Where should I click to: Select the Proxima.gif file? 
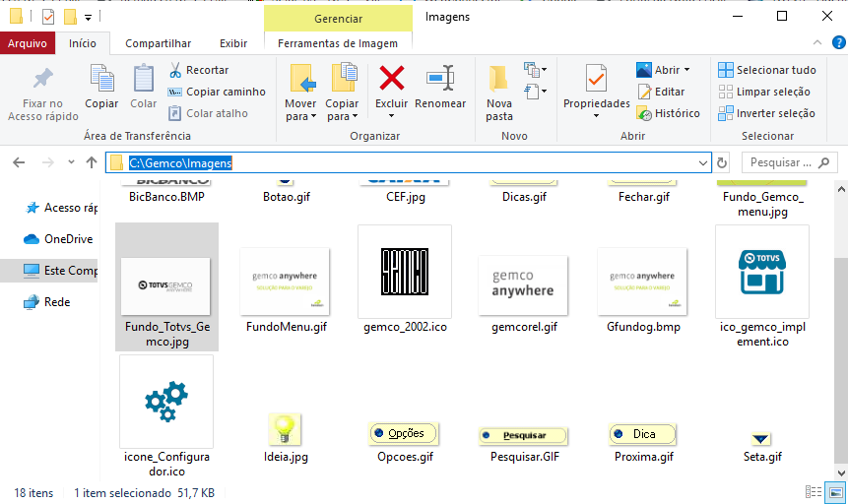pos(643,442)
